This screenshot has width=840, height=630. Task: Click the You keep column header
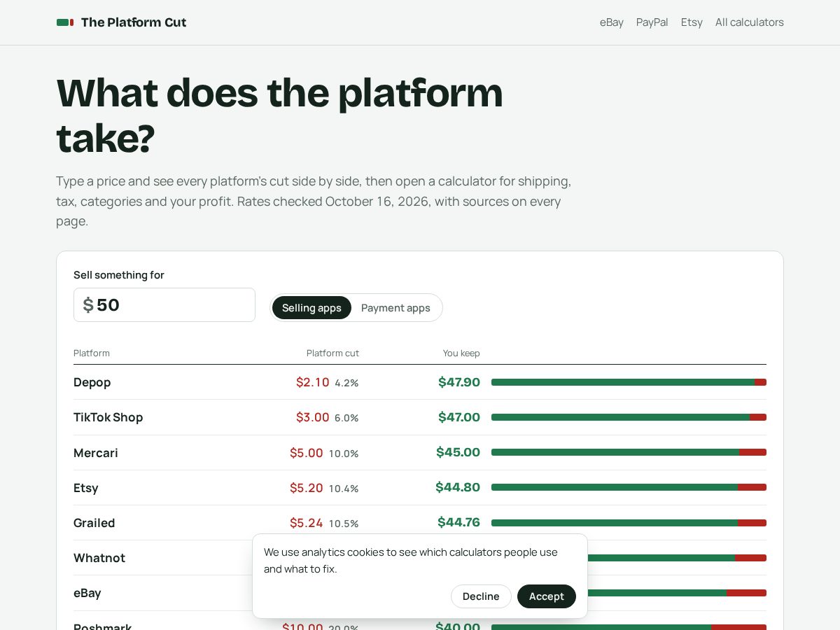click(x=461, y=353)
